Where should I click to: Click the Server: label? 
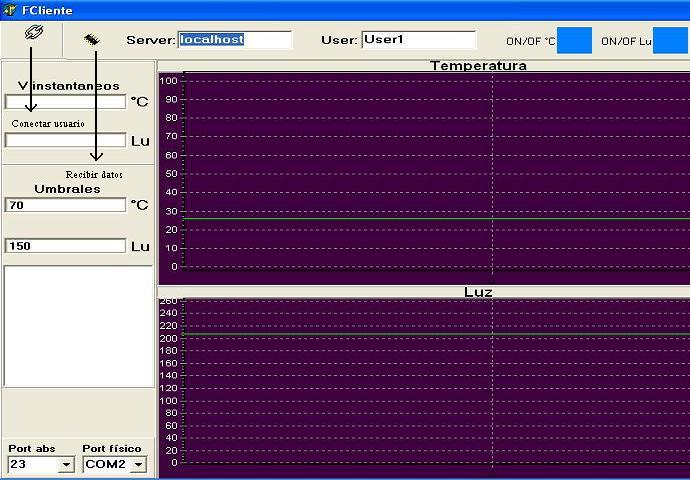point(150,40)
